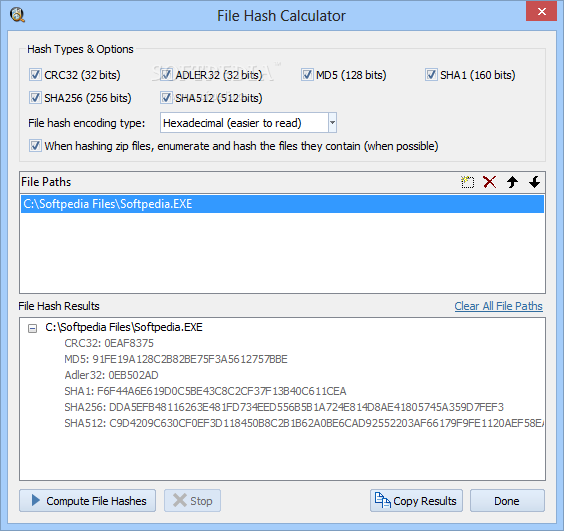
Task: Select the SHA1 hash result row
Action: click(x=205, y=391)
